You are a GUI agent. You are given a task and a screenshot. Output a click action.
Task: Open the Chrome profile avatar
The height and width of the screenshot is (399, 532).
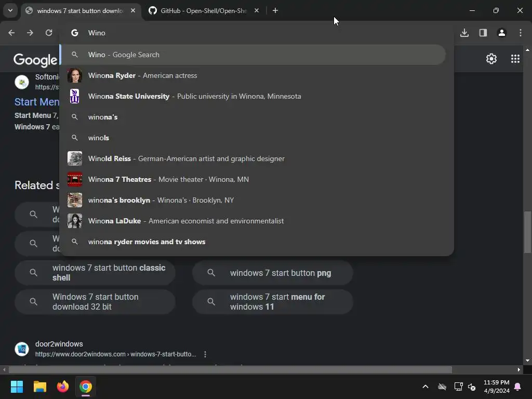(x=502, y=33)
